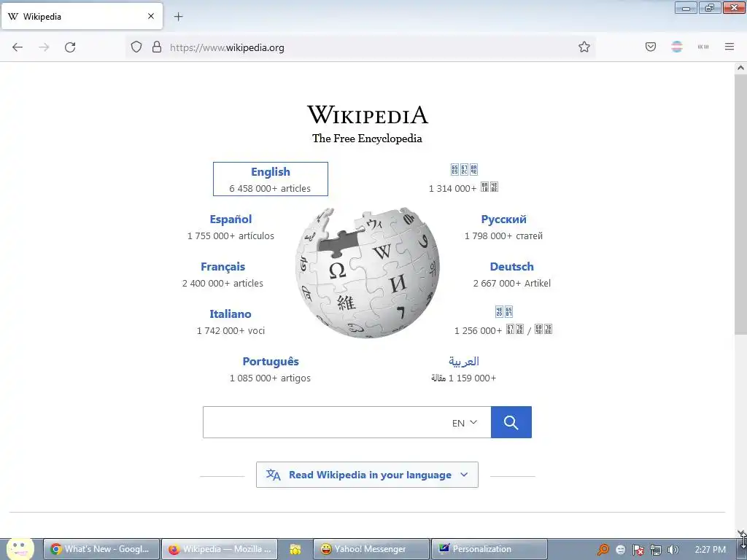Open the striped extension icon in toolbar
The height and width of the screenshot is (560, 747).
click(677, 47)
